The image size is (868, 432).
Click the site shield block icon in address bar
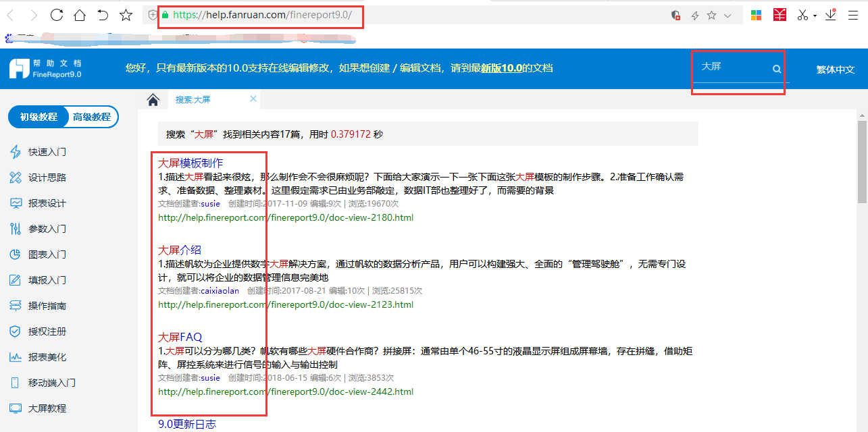tap(675, 15)
